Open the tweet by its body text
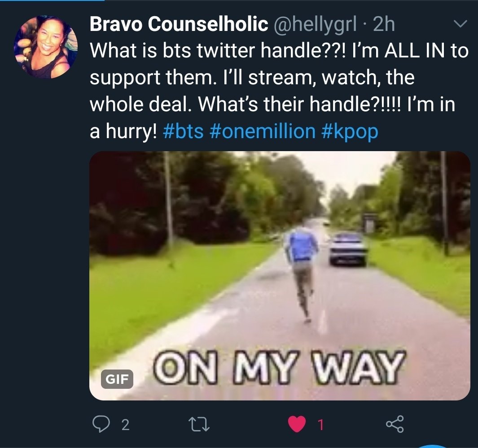This screenshot has height=448, width=478. pos(279,91)
